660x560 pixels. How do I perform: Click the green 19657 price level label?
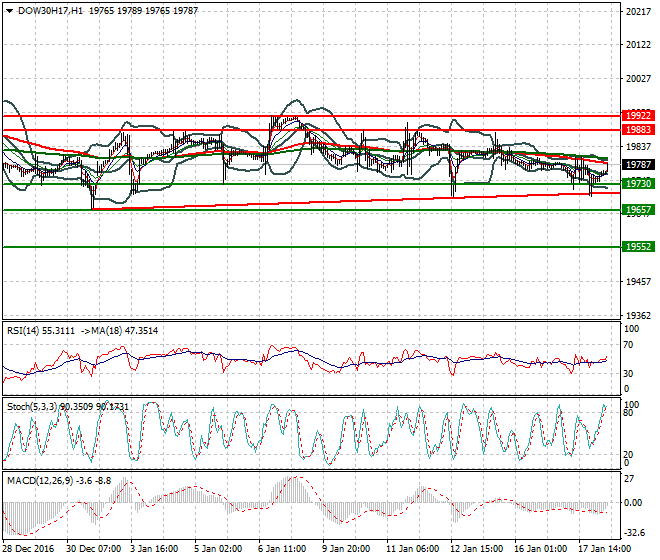(638, 210)
